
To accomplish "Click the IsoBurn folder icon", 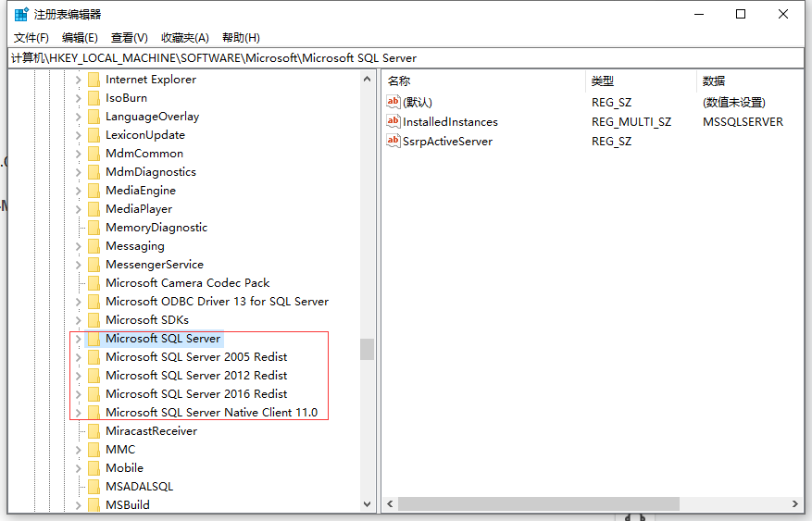I will (94, 98).
